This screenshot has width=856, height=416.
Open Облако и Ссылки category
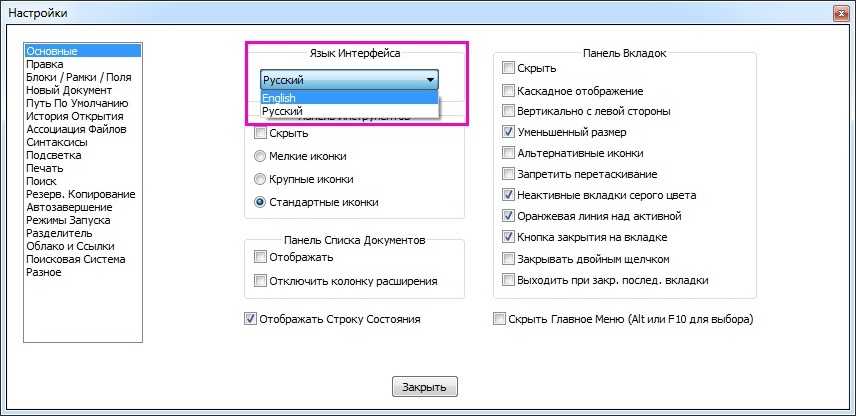pos(70,246)
